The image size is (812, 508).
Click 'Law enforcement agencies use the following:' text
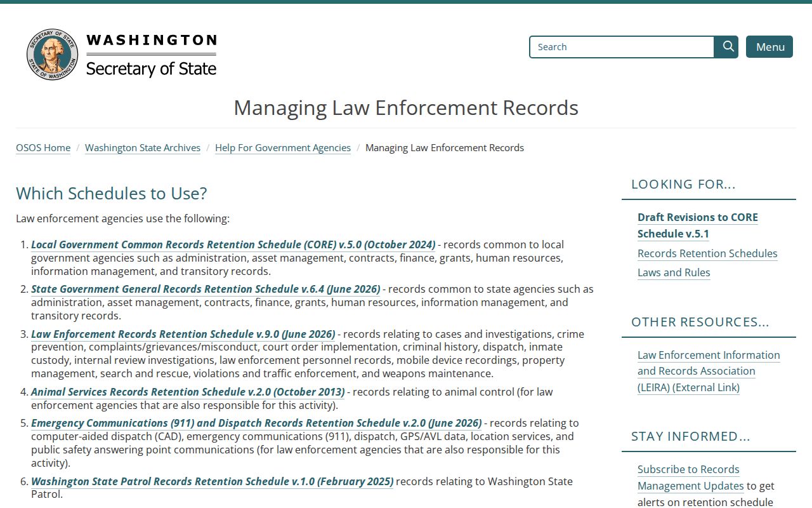click(123, 218)
